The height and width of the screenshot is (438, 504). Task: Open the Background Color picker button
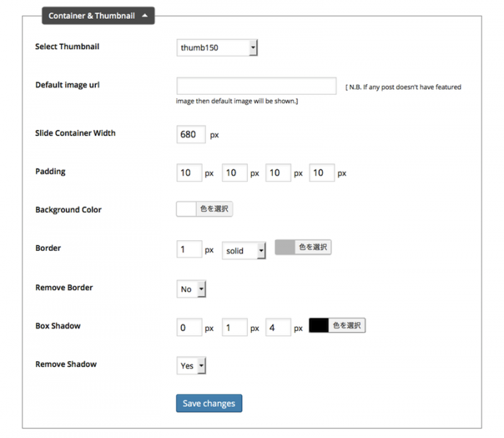coord(215,209)
